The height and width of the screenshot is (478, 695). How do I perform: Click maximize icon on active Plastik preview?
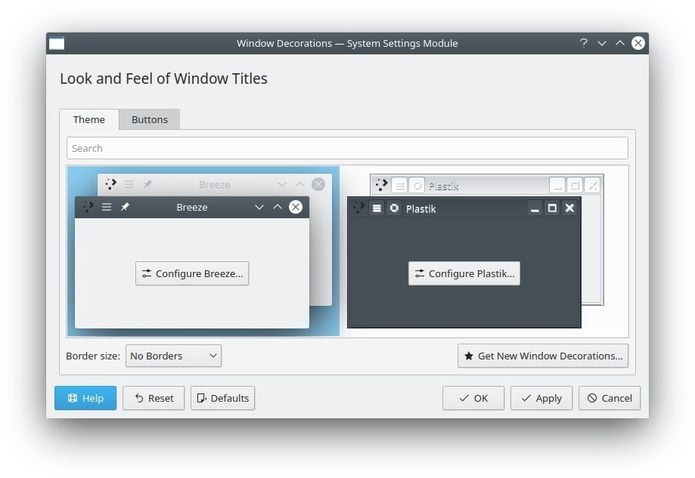click(x=552, y=208)
